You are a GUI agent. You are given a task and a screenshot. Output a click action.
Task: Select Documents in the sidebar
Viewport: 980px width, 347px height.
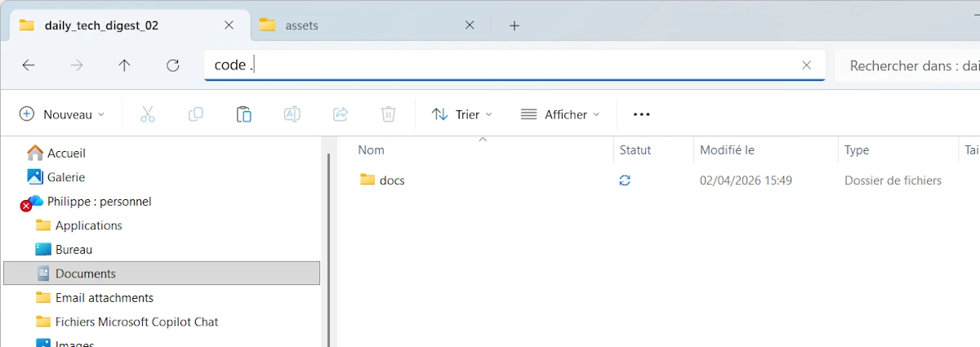(162, 274)
